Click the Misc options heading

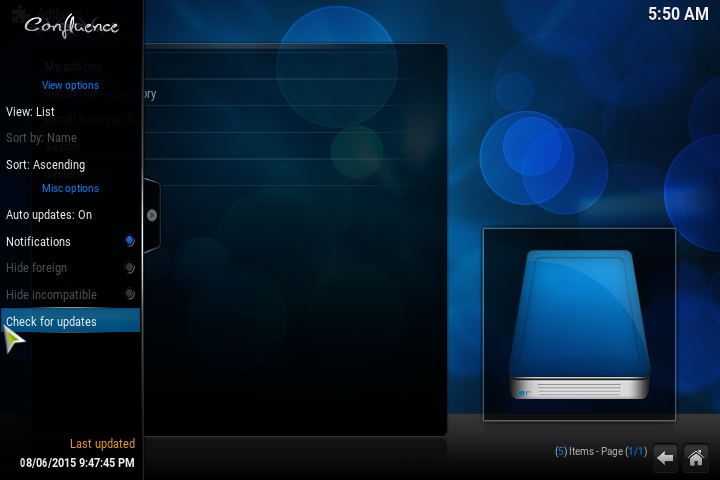(70, 188)
